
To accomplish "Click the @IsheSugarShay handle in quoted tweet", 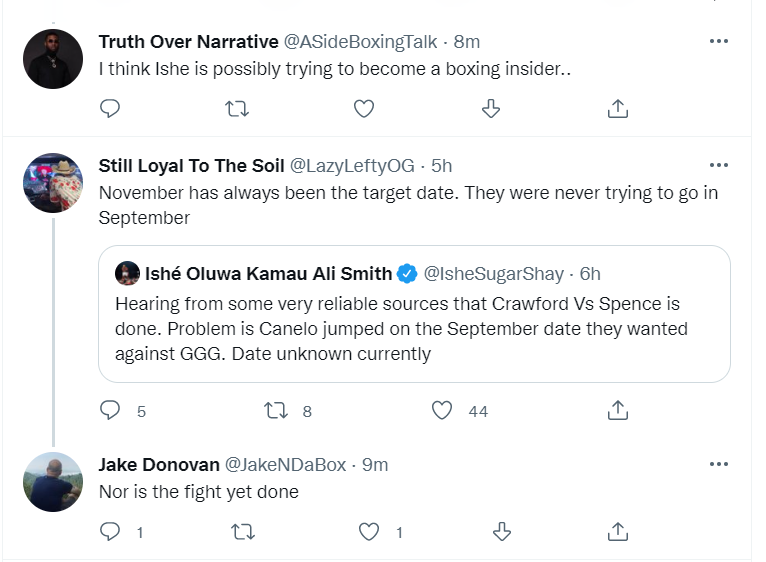I will pyautogui.click(x=494, y=272).
